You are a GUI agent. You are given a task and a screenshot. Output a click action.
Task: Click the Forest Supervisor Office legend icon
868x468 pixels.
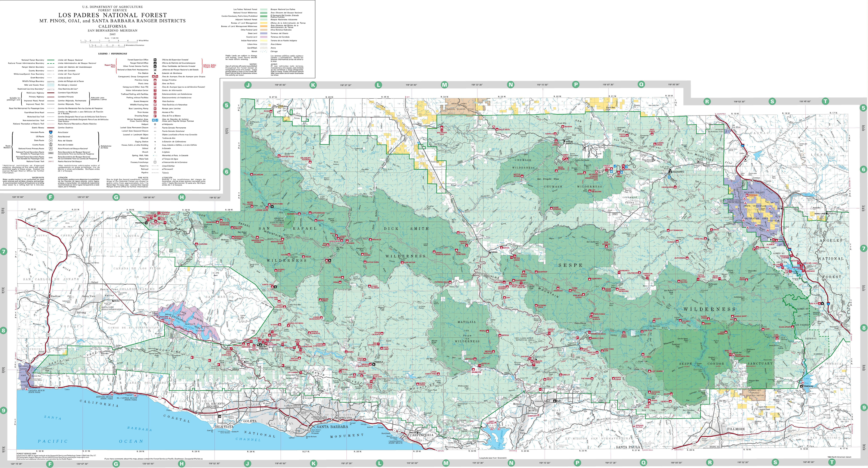[155, 60]
